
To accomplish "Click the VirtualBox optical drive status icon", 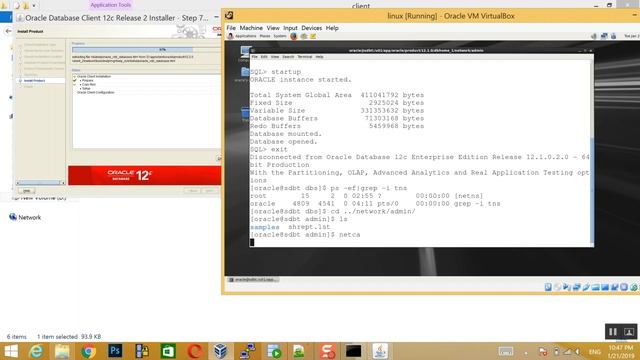I will pos(558,287).
